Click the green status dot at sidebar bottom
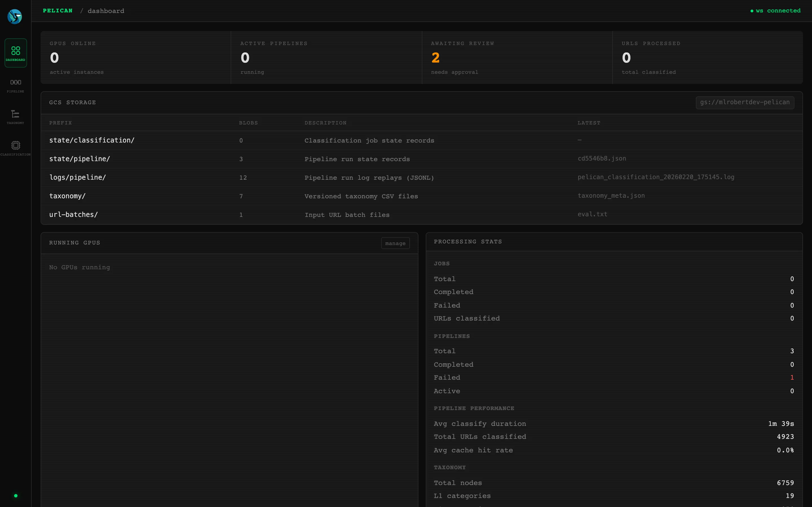 click(x=16, y=495)
